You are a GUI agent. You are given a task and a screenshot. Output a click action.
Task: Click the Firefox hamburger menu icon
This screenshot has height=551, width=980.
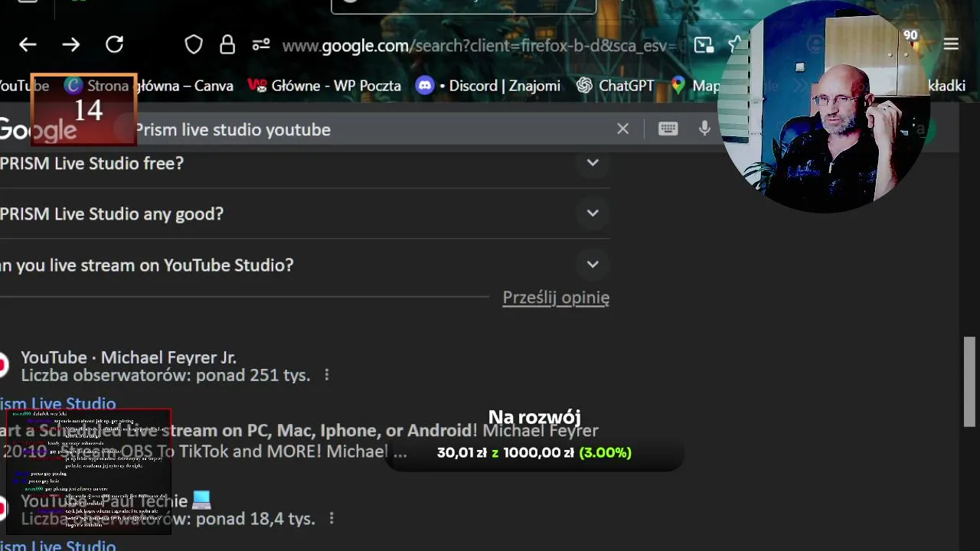click(x=951, y=44)
